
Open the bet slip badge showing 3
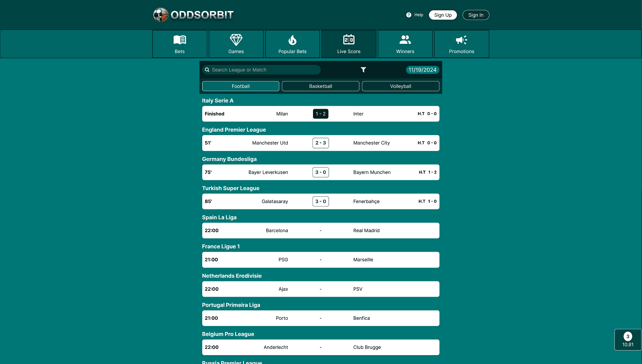(628, 336)
